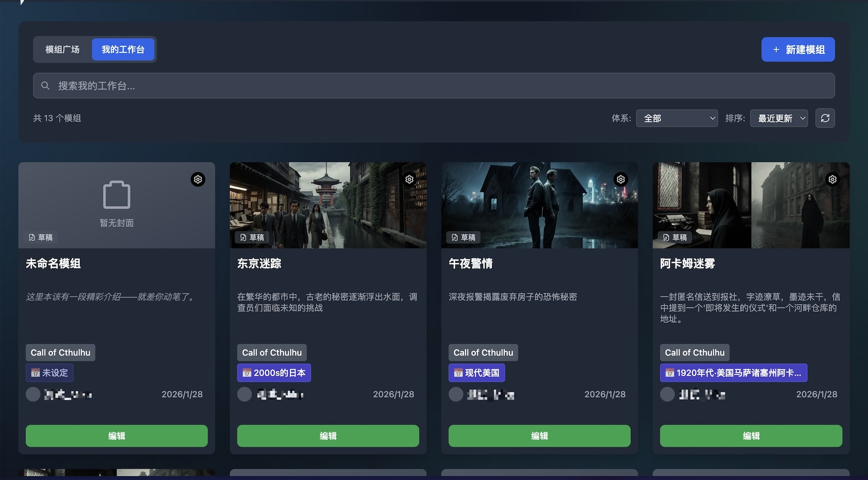
Task: Click the 草稿 draft badge on 东京迷踪
Action: pyautogui.click(x=252, y=237)
